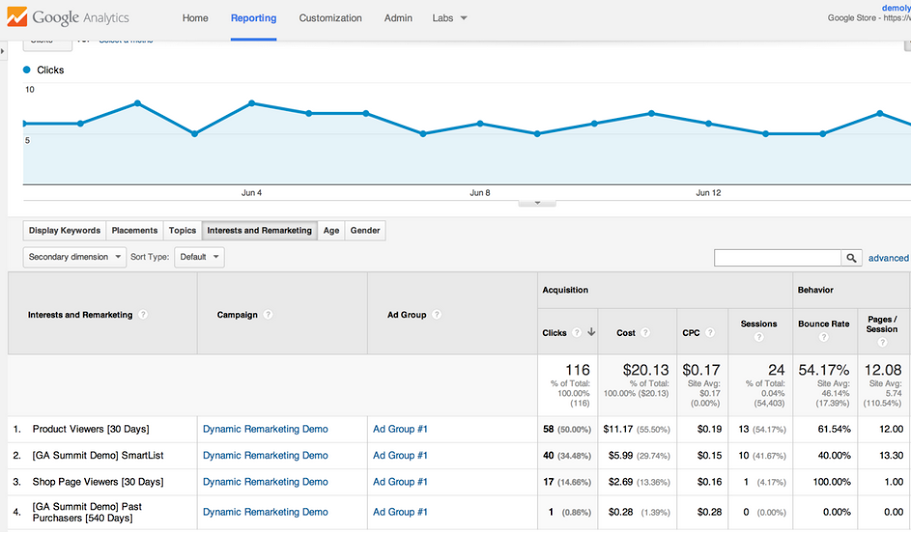This screenshot has width=911, height=534.
Task: Click the Jun 4 data point on chart
Action: (x=252, y=103)
